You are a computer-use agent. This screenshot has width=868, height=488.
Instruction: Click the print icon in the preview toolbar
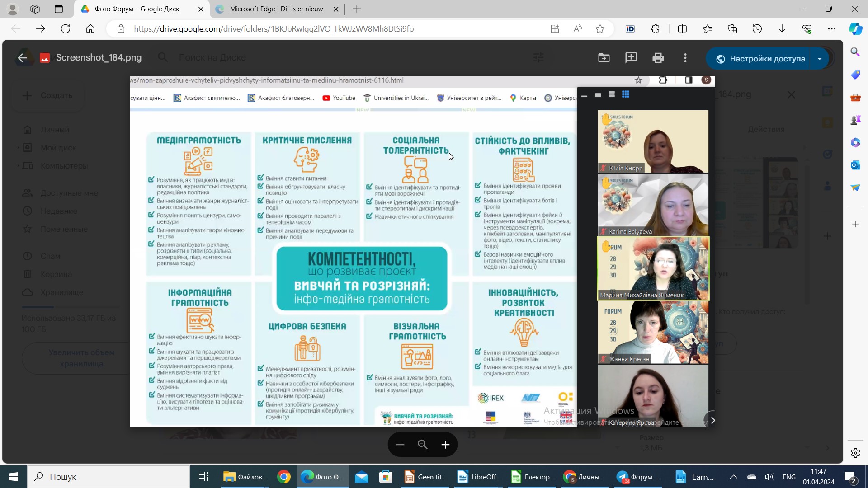click(658, 58)
